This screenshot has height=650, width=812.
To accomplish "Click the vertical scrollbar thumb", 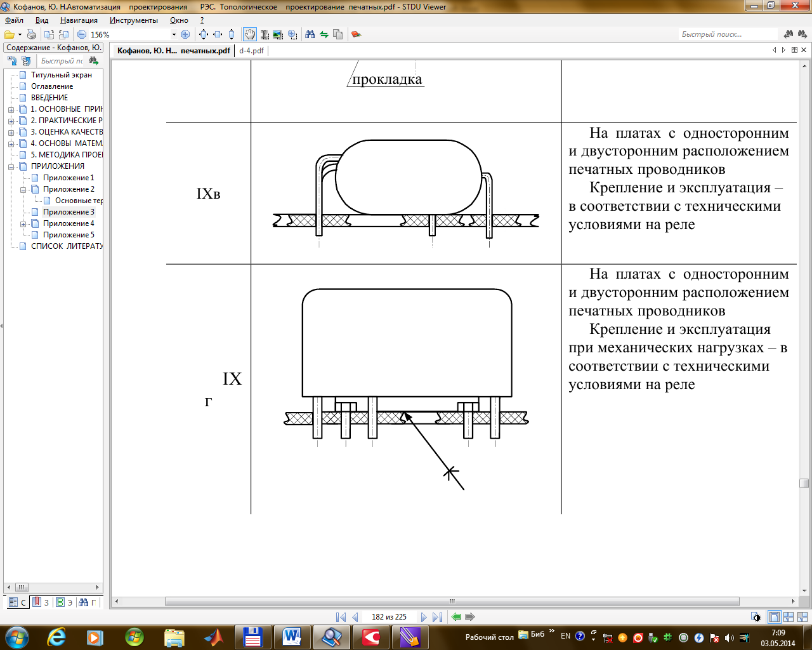I will point(804,484).
